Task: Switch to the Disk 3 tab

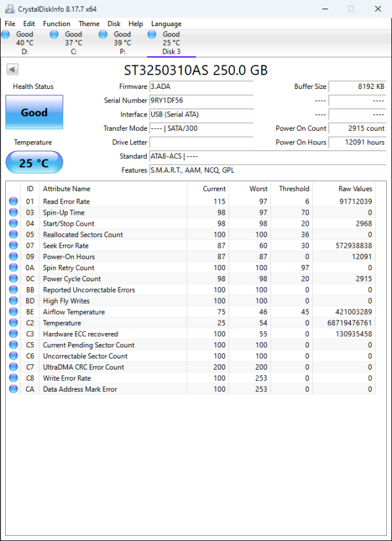Action: click(x=171, y=43)
